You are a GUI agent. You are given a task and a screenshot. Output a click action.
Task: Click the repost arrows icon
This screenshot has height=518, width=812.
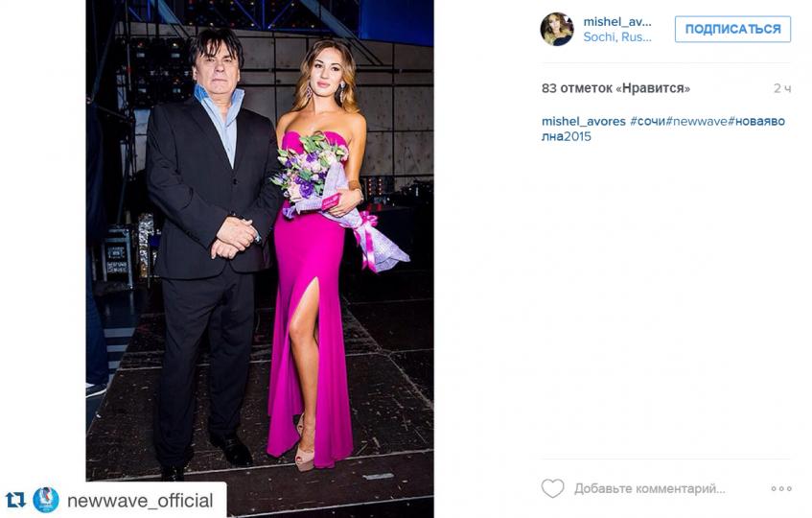tap(15, 501)
